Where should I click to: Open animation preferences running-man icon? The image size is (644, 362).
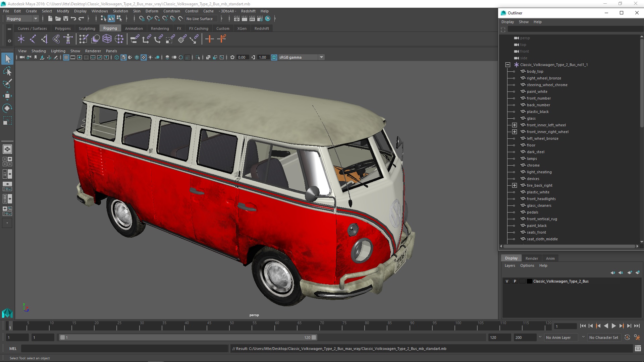pos(637,338)
